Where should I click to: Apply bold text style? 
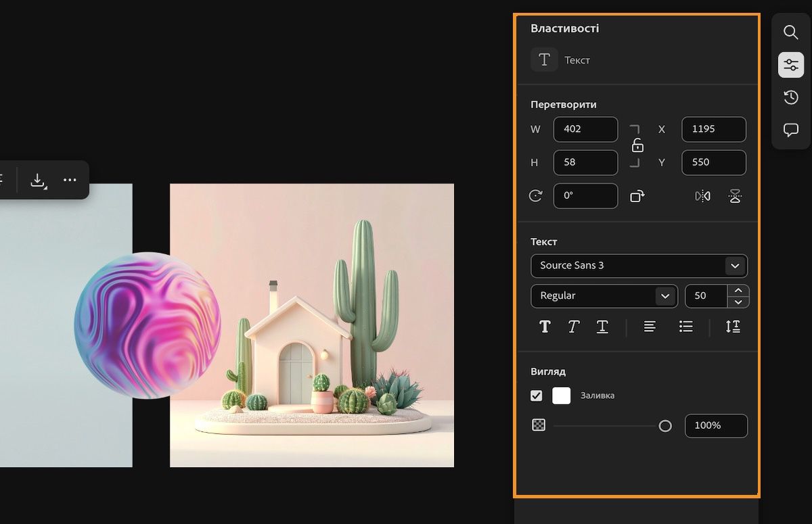point(545,327)
